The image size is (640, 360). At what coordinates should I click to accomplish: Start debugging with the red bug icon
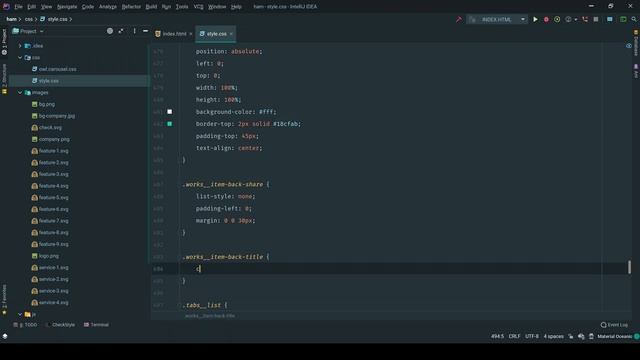(546, 19)
